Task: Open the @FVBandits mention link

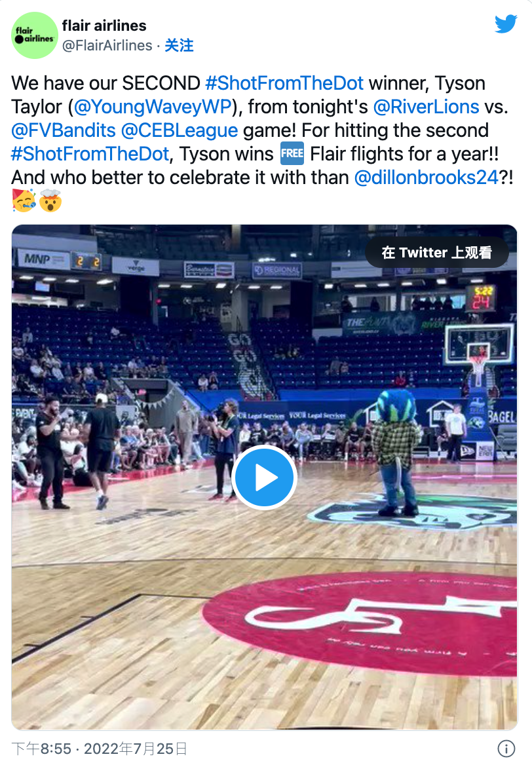Action: coord(64,130)
